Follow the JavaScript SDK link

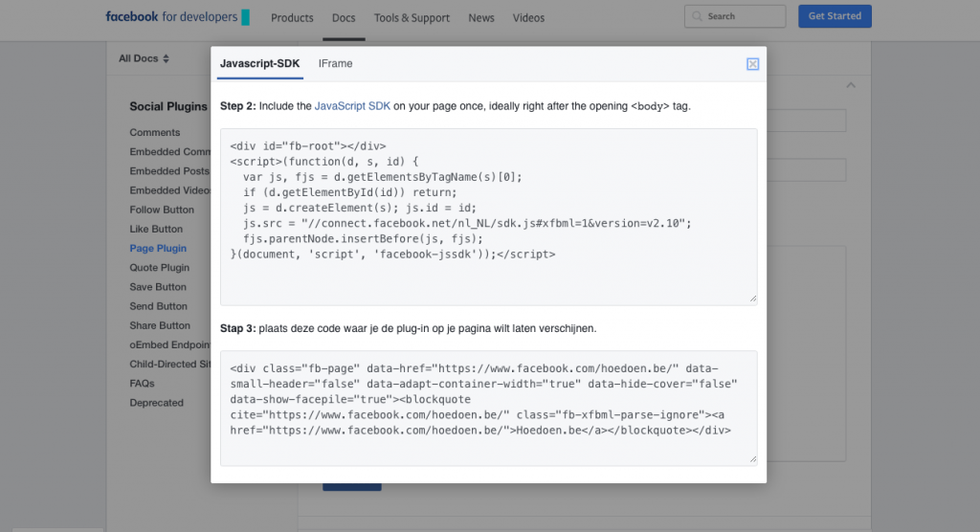coord(352,106)
